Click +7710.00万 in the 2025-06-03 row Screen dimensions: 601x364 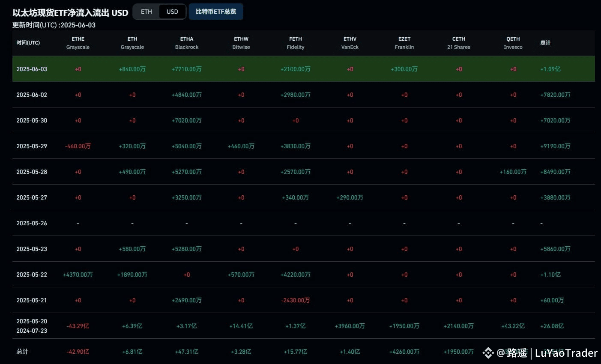click(187, 69)
